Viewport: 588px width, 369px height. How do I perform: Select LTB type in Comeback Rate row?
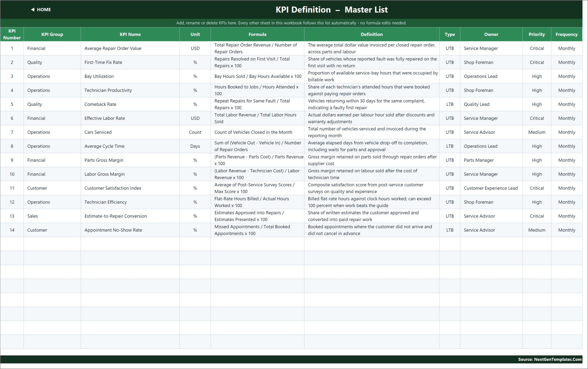point(450,104)
